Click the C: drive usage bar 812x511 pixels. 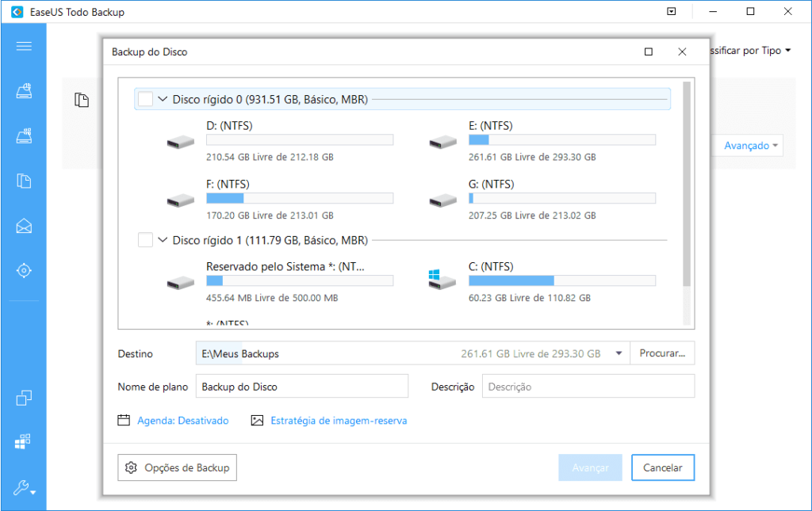point(562,280)
